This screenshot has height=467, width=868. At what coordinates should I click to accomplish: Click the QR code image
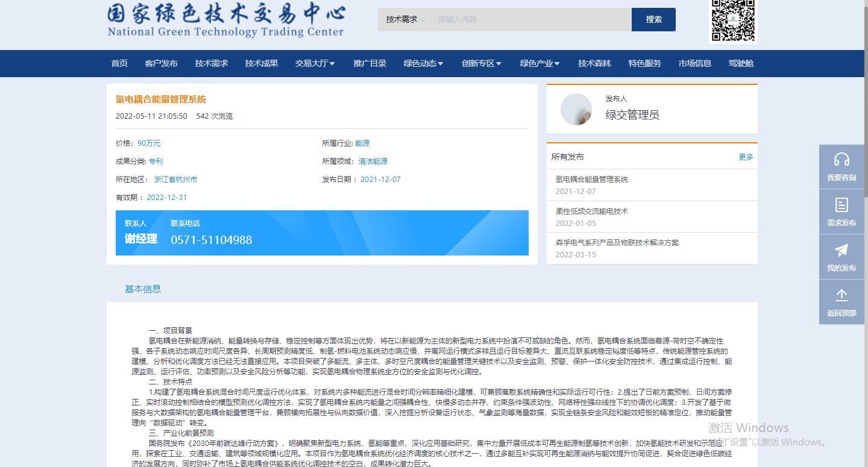click(733, 20)
